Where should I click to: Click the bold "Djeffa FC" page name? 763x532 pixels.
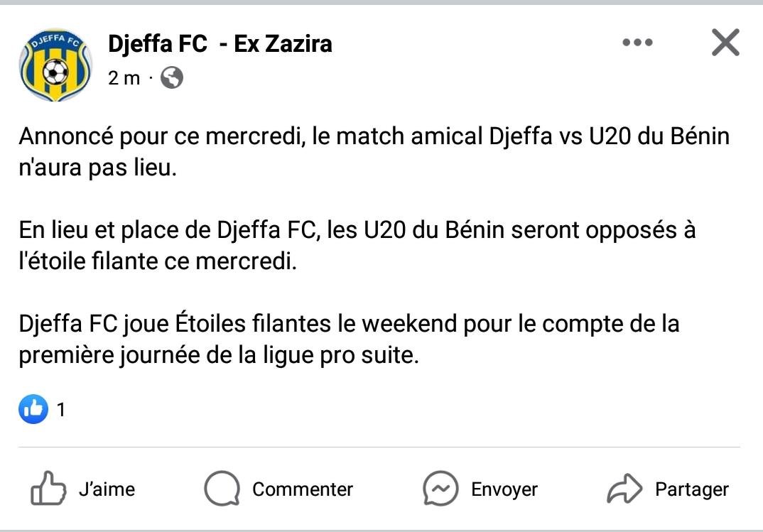158,44
